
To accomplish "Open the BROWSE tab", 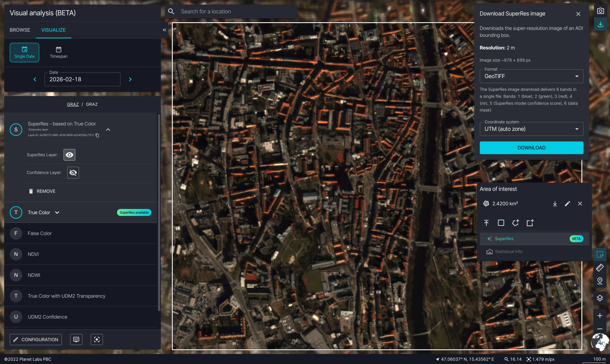I will [20, 30].
